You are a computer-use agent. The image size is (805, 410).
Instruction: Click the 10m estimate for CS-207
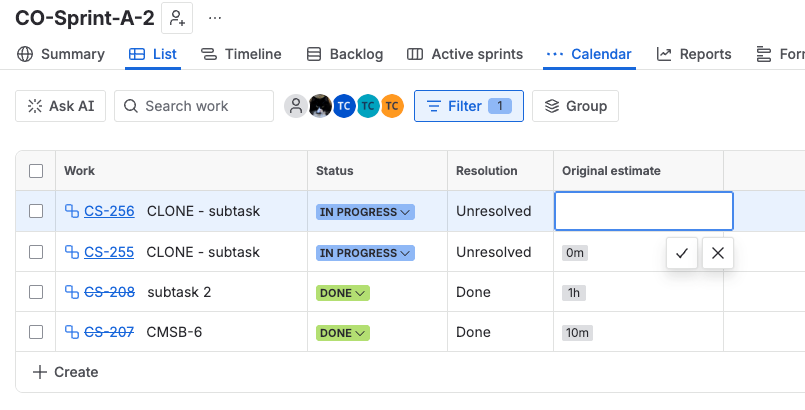[577, 333]
